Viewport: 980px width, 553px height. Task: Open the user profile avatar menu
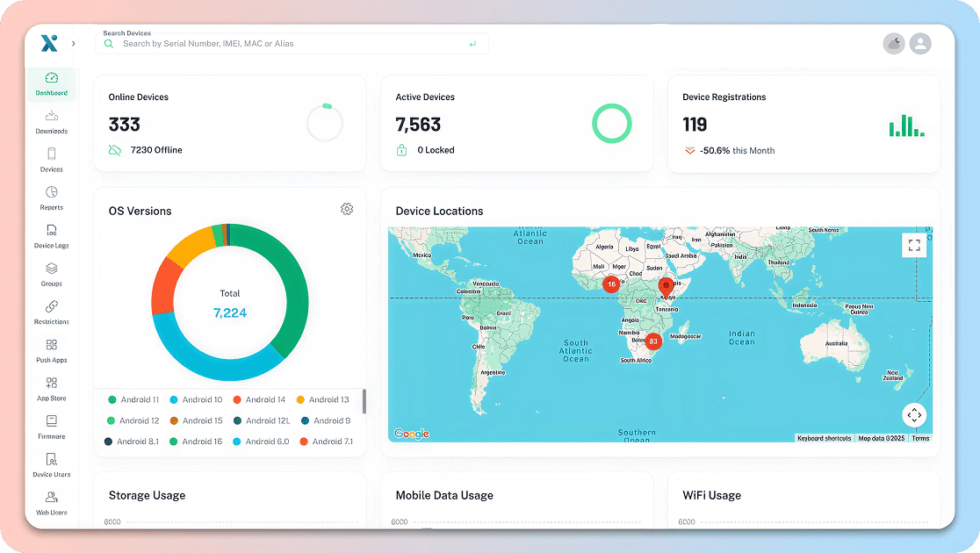tap(920, 43)
